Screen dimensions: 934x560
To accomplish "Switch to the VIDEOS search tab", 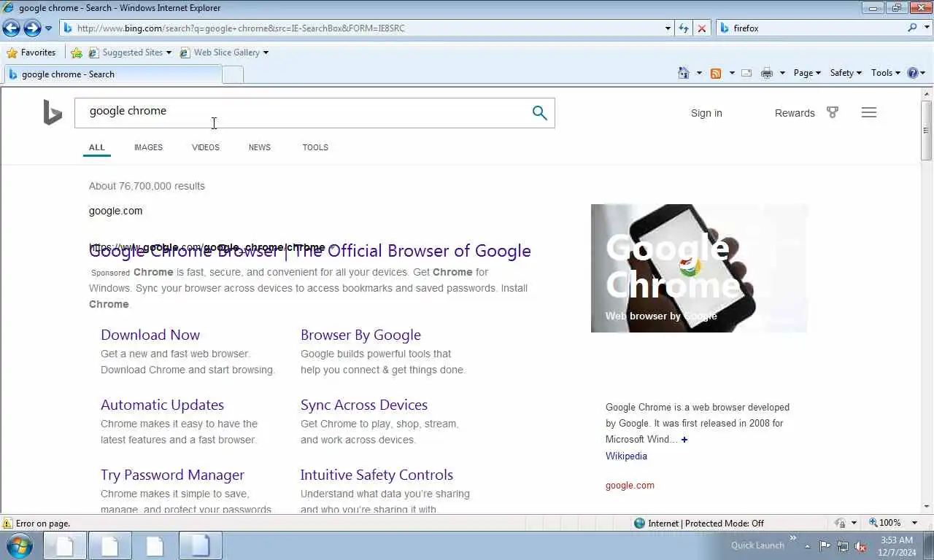I will (x=206, y=147).
